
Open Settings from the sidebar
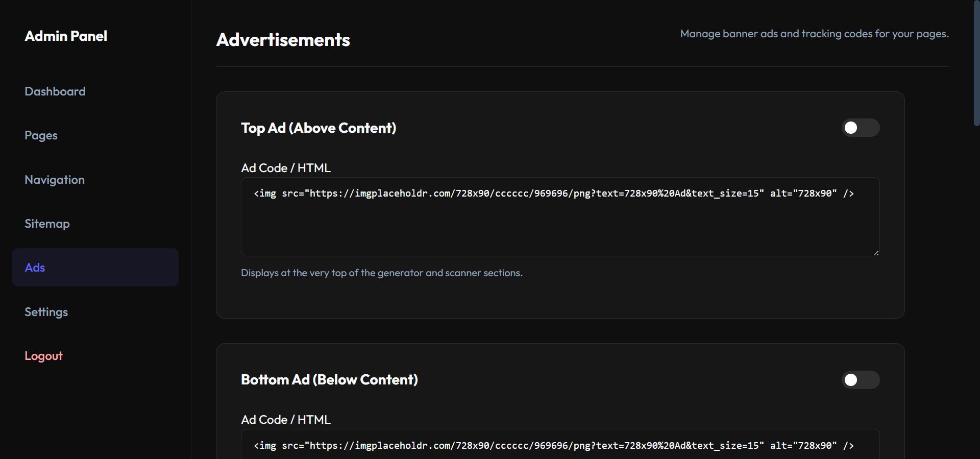coord(46,312)
